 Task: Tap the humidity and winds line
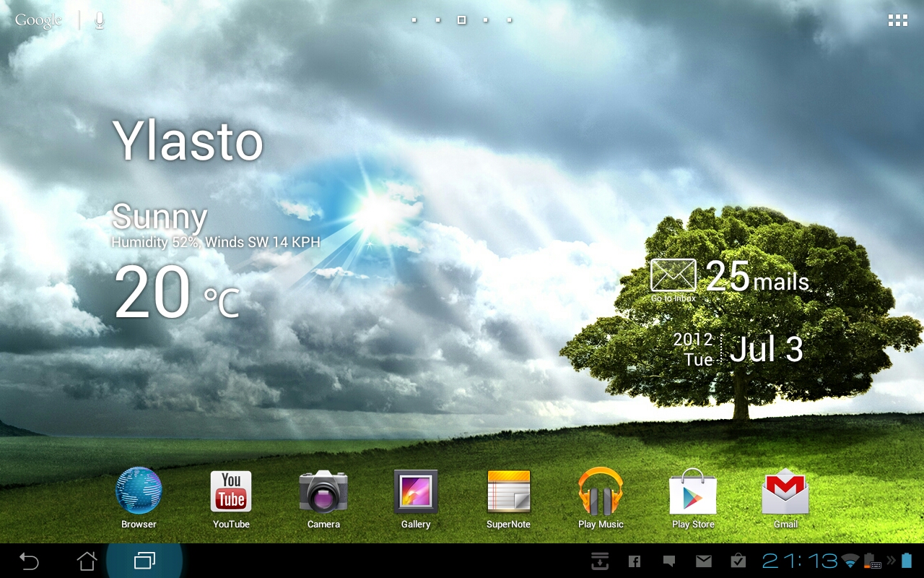[x=216, y=242]
